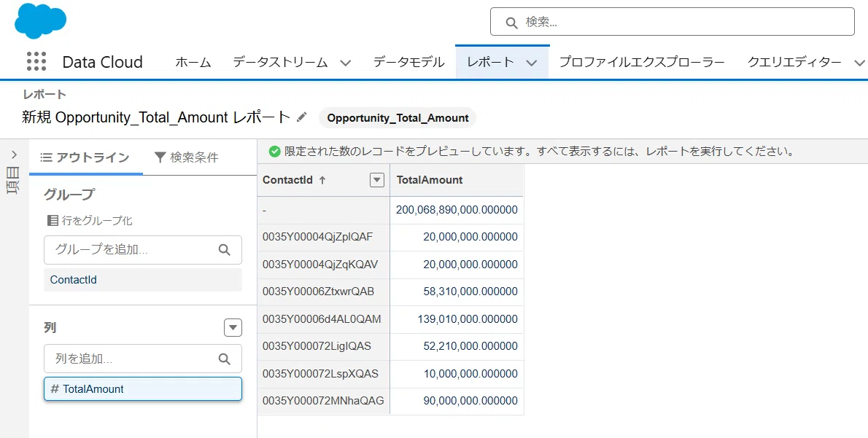Switch to the 検索条件 filters tab
The image size is (868, 438).
click(187, 157)
